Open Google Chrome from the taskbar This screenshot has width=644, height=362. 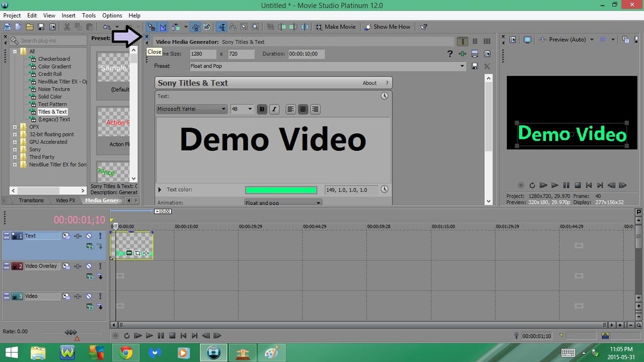coord(126,353)
